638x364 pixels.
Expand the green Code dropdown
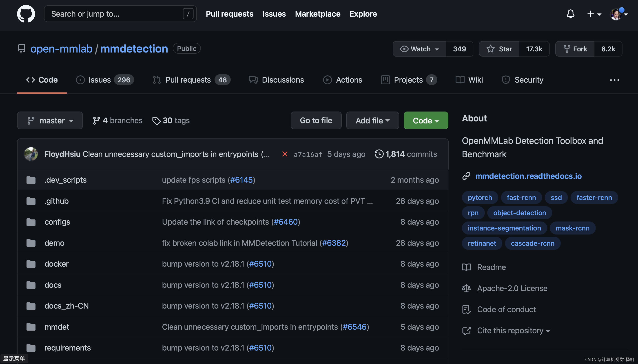(426, 121)
